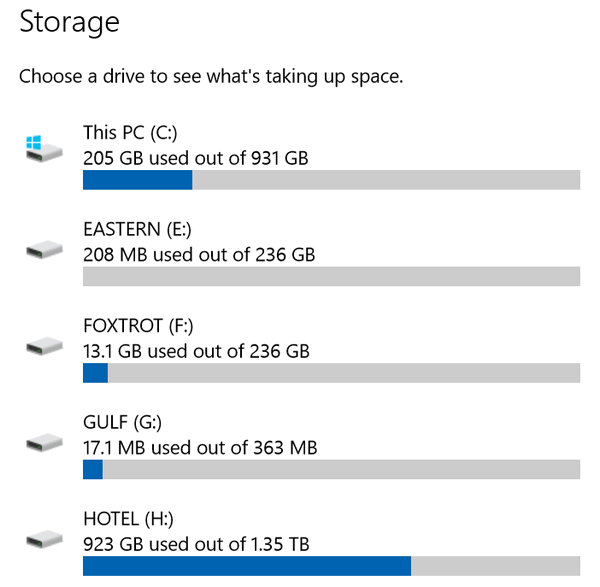Click the empty EASTERN (E:) usage bar
Viewport: 600px width, 587px height.
pos(331,276)
